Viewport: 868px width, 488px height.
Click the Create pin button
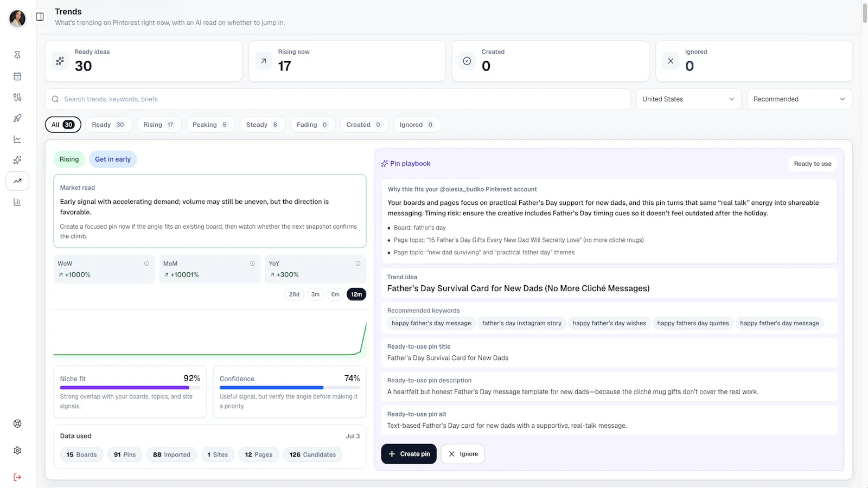point(409,454)
